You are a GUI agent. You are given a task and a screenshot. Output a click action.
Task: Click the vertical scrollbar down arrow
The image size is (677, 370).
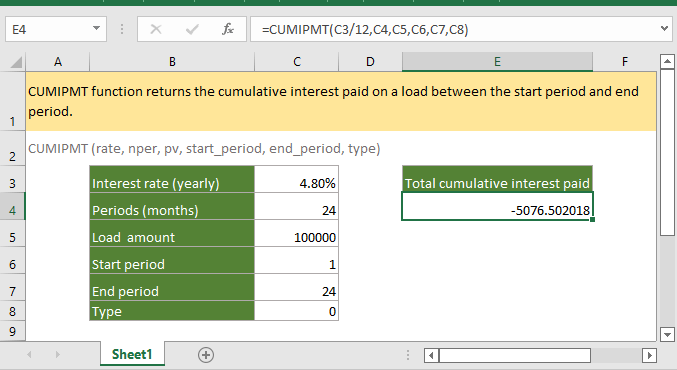[x=668, y=334]
